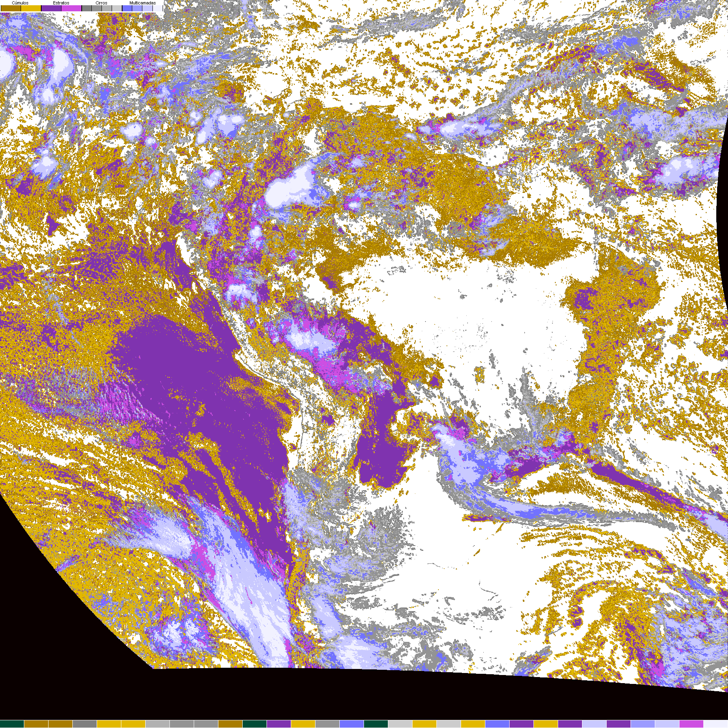Viewport: 728px width, 728px height.
Task: Click the magenta block in bottom color strip
Action: click(692, 724)
